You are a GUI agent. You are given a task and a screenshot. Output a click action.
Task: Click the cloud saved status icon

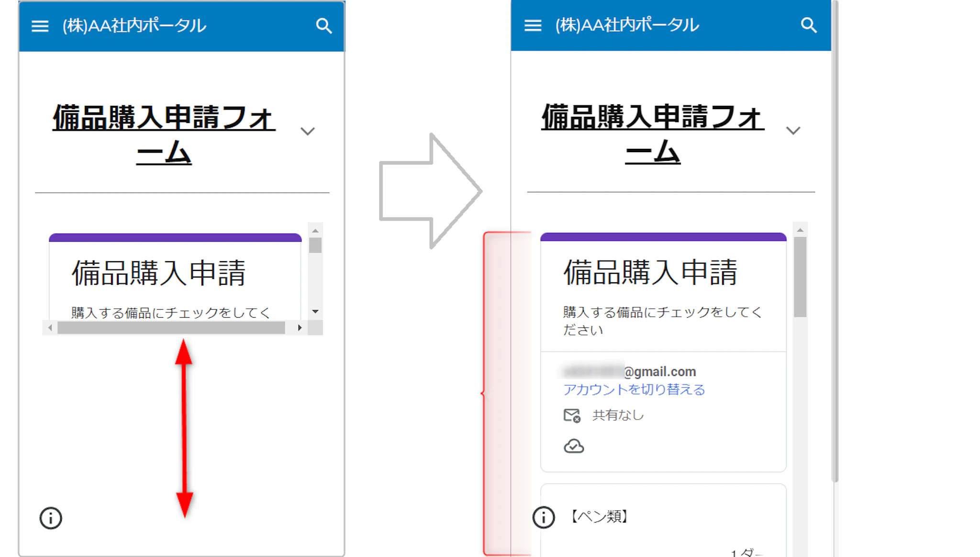point(574,446)
